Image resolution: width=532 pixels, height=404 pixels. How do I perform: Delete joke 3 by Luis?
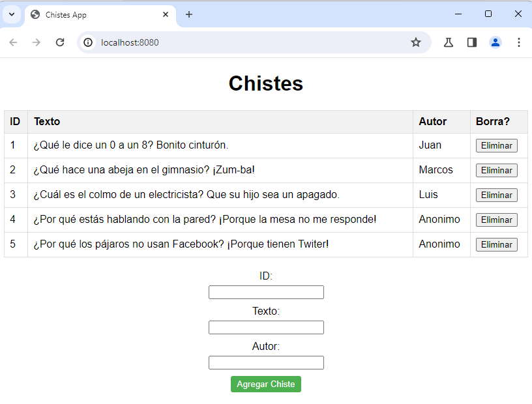pos(496,195)
